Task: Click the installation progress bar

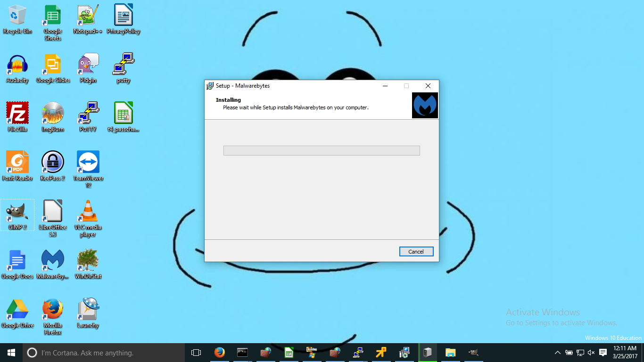Action: 322,150
